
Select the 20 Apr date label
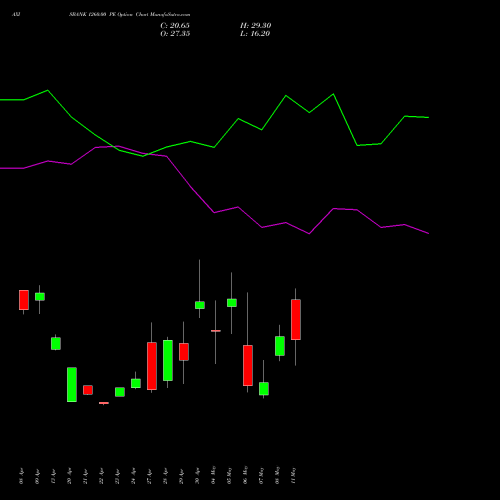[x=69, y=476]
